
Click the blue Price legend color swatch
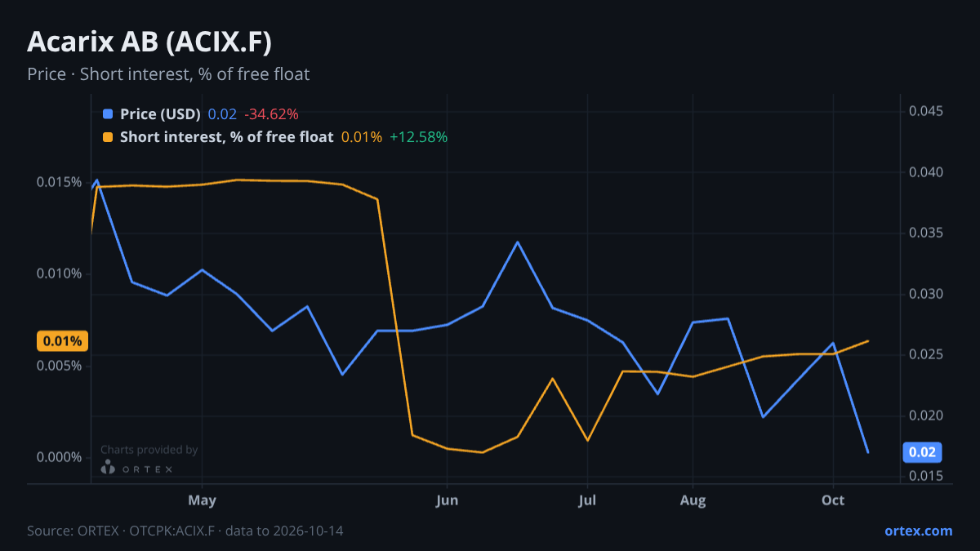point(108,113)
